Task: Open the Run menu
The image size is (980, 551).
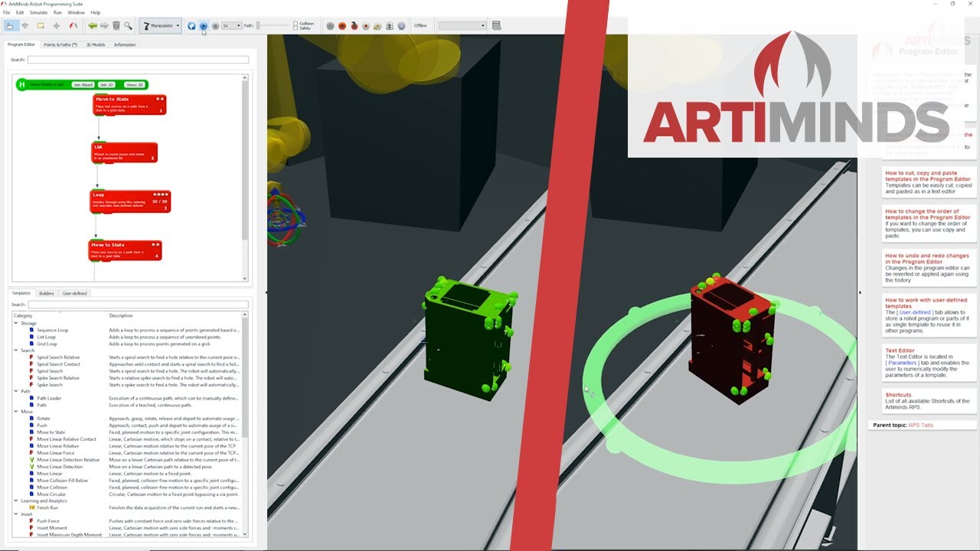Action: [x=57, y=12]
